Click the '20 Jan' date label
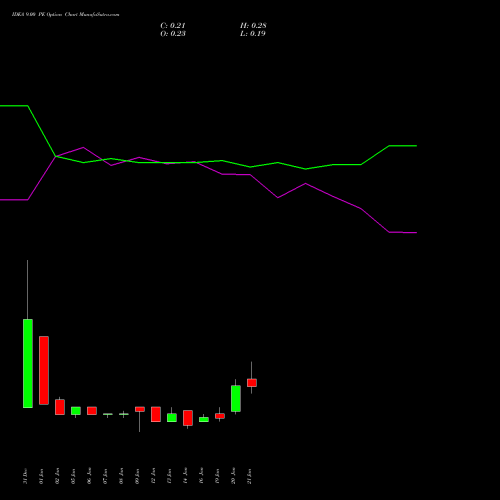 point(234,476)
